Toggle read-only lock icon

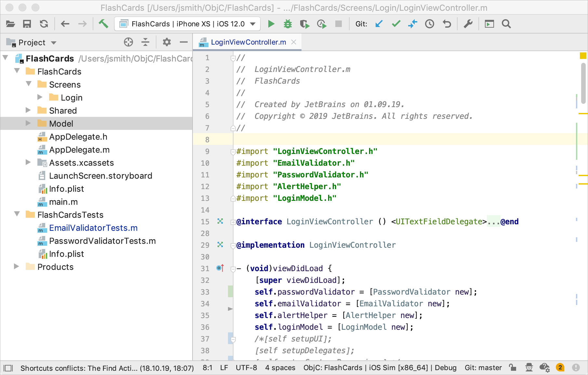tap(513, 368)
